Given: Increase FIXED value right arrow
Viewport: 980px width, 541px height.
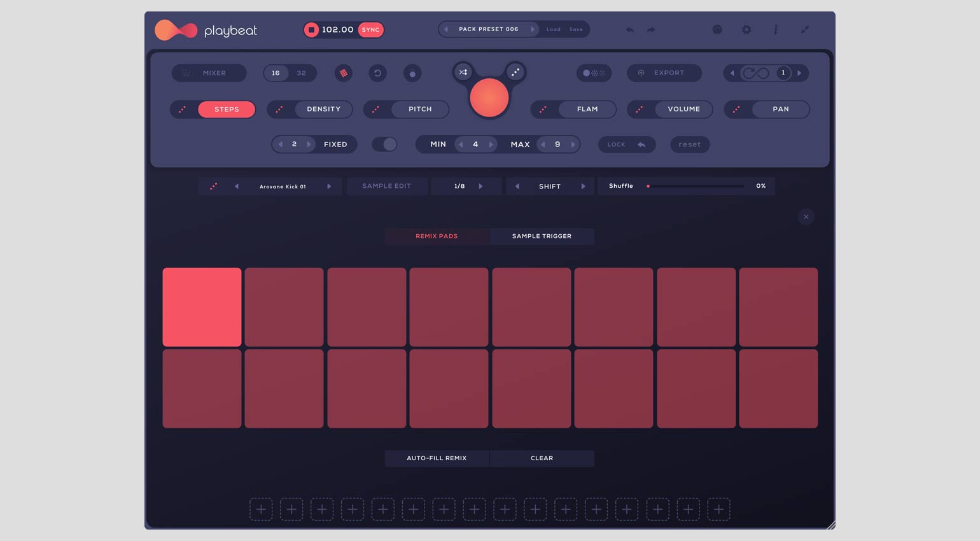Looking at the screenshot, I should pyautogui.click(x=309, y=144).
